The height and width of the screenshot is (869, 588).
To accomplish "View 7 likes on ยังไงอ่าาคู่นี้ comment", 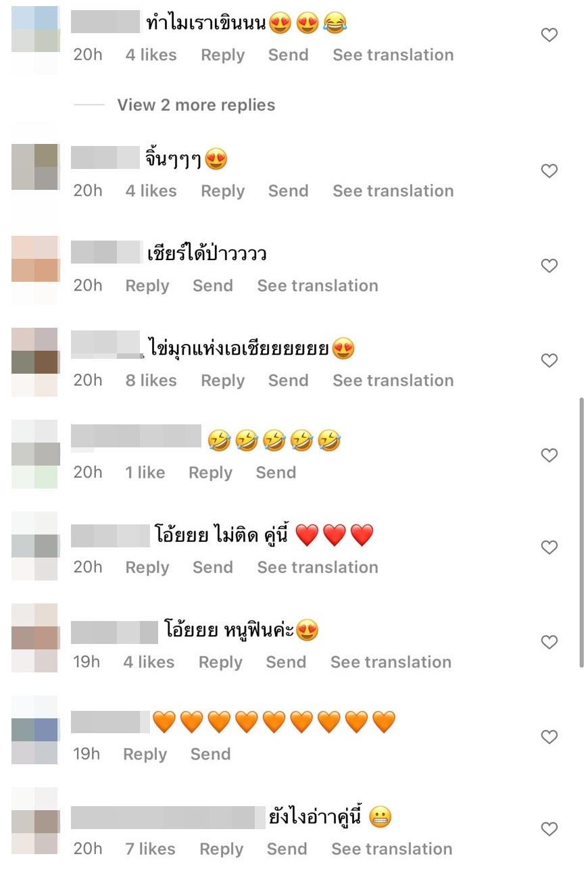I will 151,849.
